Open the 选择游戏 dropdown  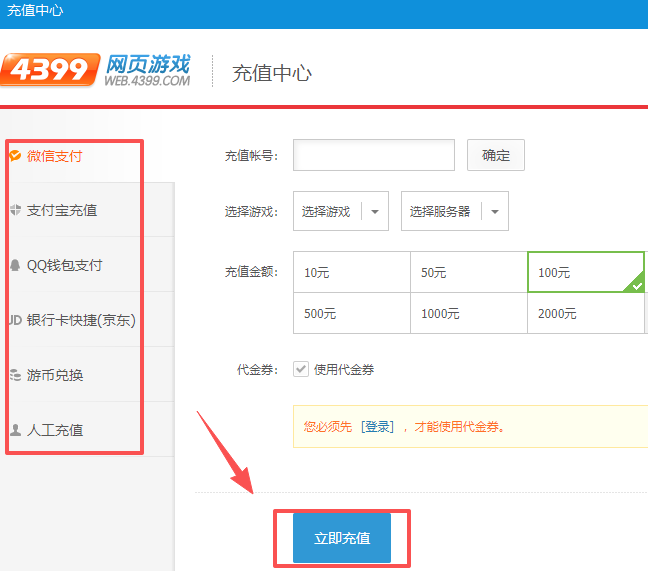pos(340,211)
